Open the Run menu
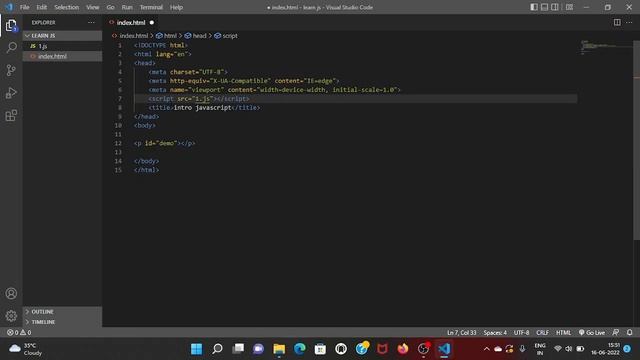The width and height of the screenshot is (640, 360). [x=127, y=7]
